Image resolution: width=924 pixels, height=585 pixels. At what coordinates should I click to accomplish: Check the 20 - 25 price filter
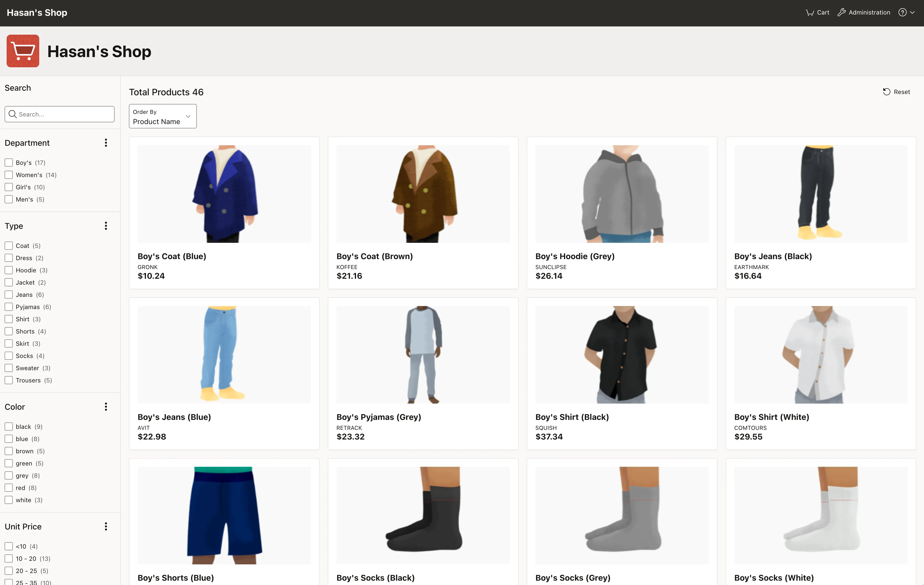[x=9, y=571]
